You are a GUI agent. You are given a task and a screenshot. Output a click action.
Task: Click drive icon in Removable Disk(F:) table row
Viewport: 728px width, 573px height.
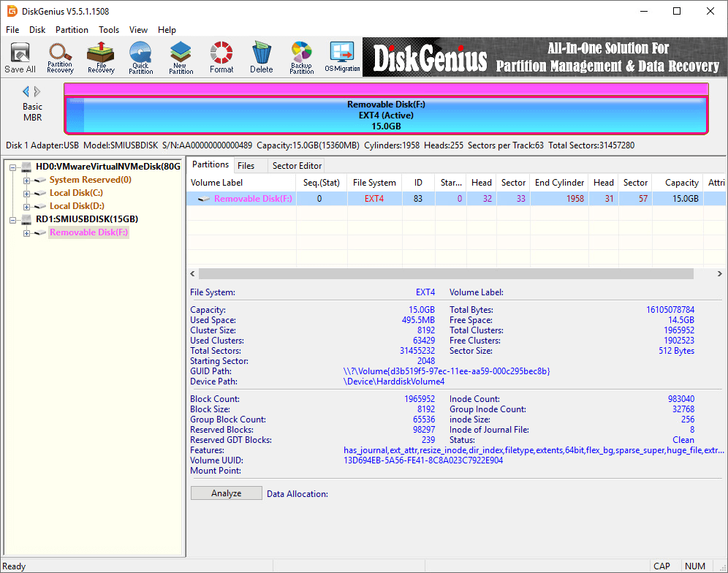click(204, 199)
